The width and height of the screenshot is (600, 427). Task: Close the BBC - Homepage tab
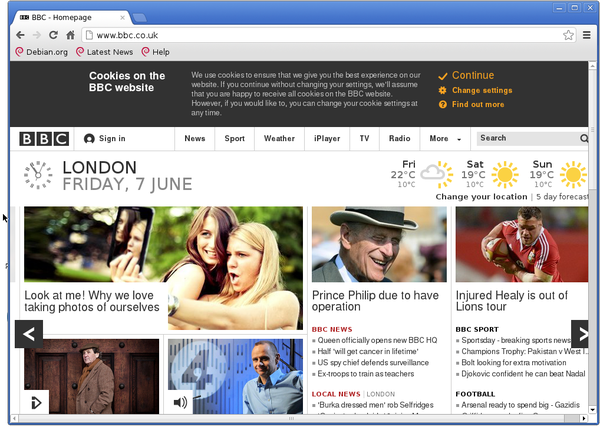(122, 17)
